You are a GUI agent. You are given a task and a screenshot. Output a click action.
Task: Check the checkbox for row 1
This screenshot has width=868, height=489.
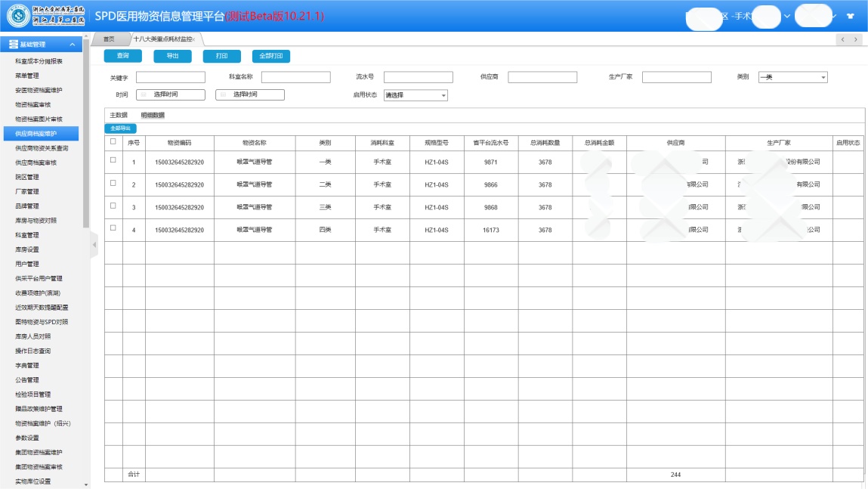point(113,160)
